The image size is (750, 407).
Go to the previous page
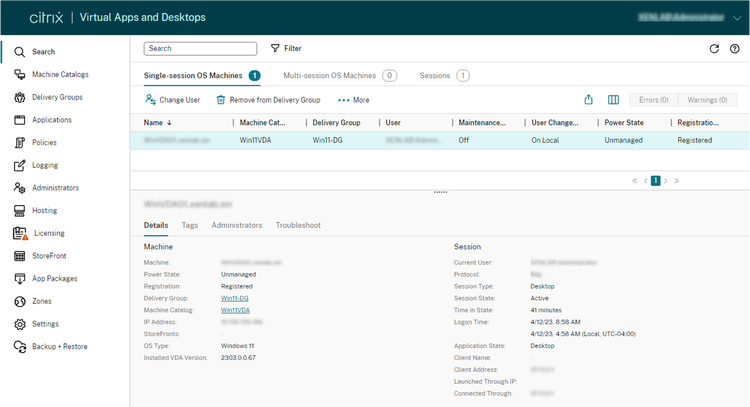point(646,181)
